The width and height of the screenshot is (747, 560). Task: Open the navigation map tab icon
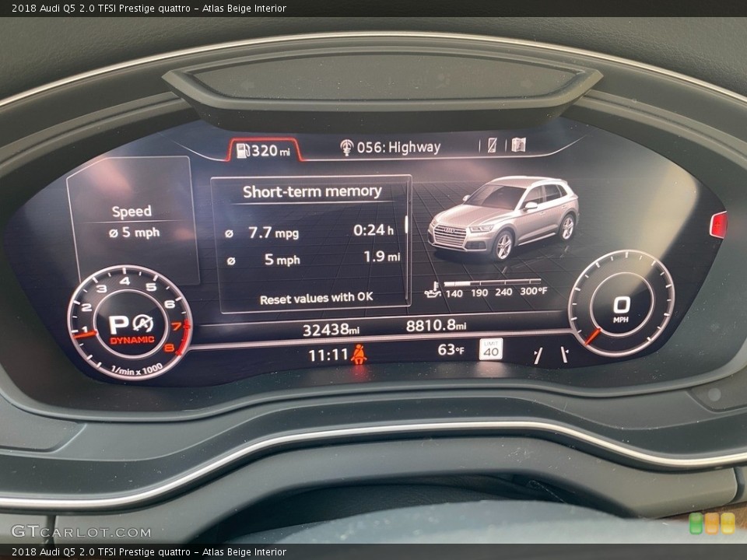[x=518, y=145]
